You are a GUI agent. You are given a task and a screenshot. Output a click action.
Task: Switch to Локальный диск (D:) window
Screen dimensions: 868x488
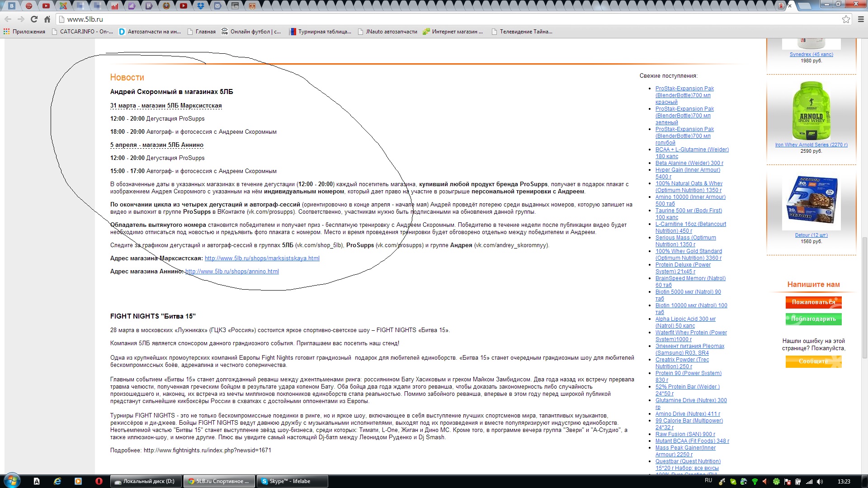click(146, 481)
